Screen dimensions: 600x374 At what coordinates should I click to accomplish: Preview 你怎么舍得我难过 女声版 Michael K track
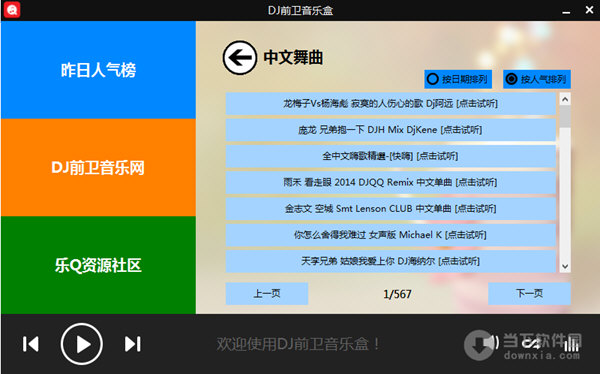coord(390,235)
